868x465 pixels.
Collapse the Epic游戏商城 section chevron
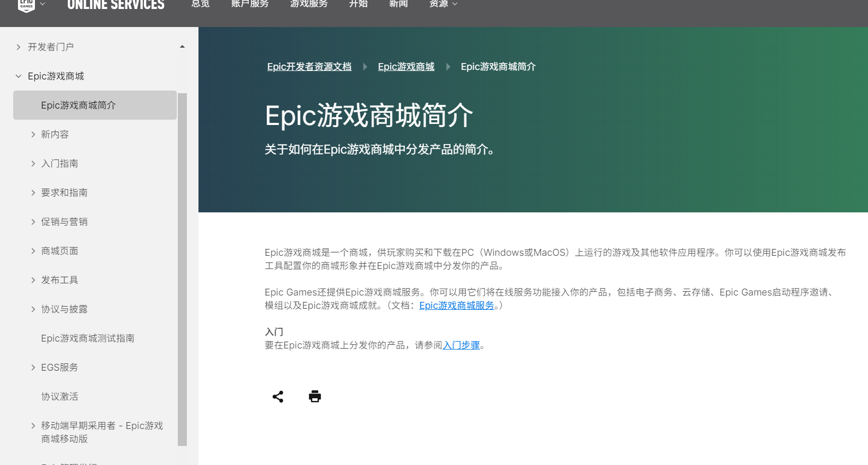19,76
